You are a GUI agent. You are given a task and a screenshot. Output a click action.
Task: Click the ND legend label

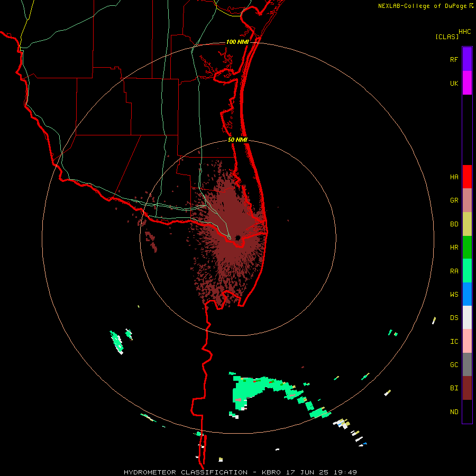point(454,411)
